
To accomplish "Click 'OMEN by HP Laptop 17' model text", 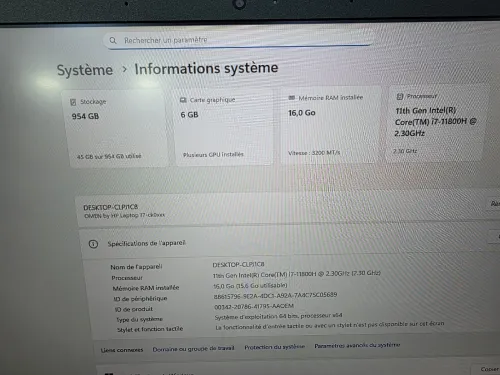I will (124, 216).
